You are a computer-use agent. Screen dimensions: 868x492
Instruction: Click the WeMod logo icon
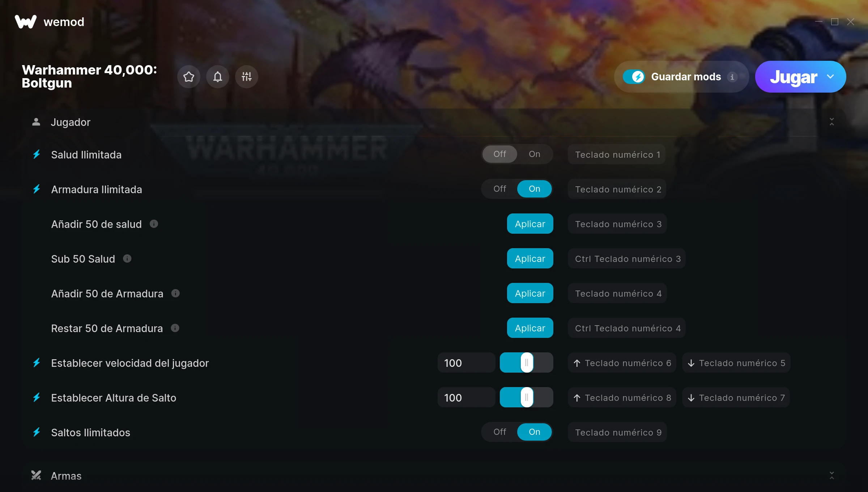(26, 22)
